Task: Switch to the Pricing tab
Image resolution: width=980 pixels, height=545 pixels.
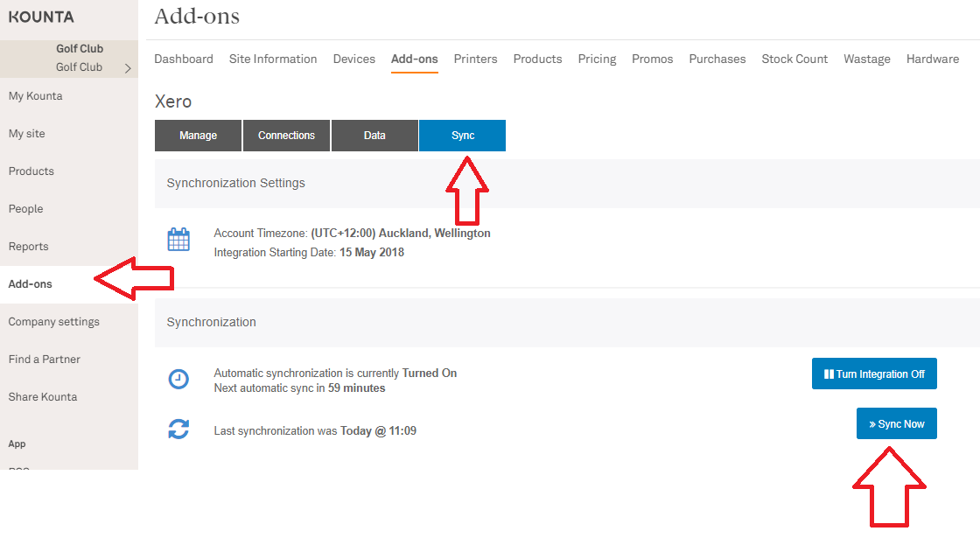Action: (x=597, y=59)
